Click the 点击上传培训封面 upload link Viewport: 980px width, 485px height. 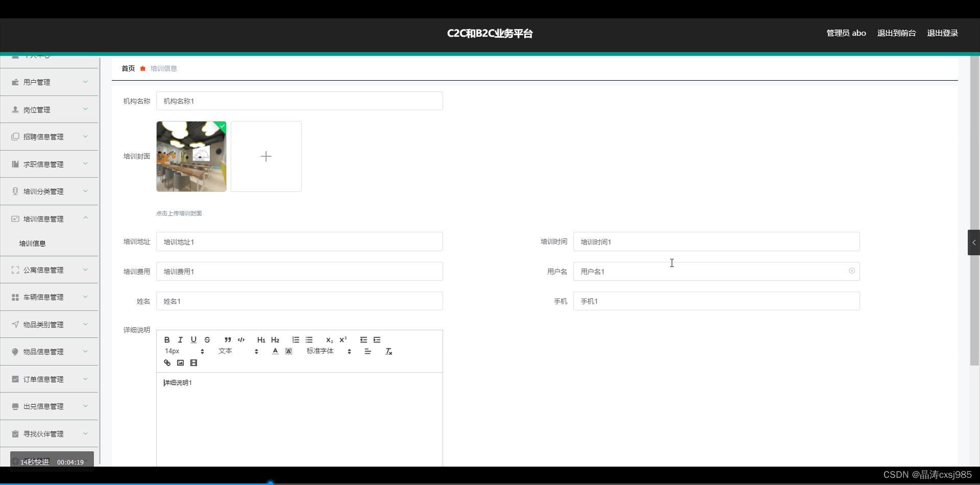179,213
